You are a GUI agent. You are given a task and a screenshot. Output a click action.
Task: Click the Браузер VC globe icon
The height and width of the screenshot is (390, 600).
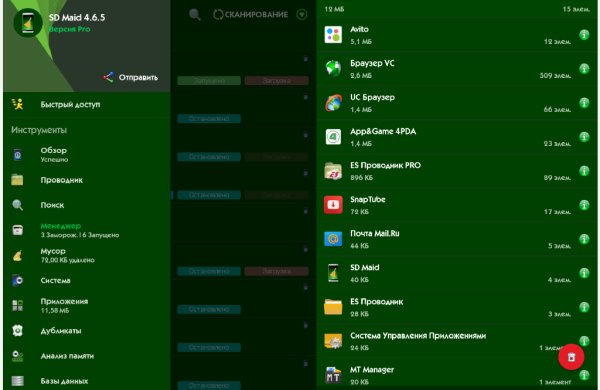(x=333, y=69)
